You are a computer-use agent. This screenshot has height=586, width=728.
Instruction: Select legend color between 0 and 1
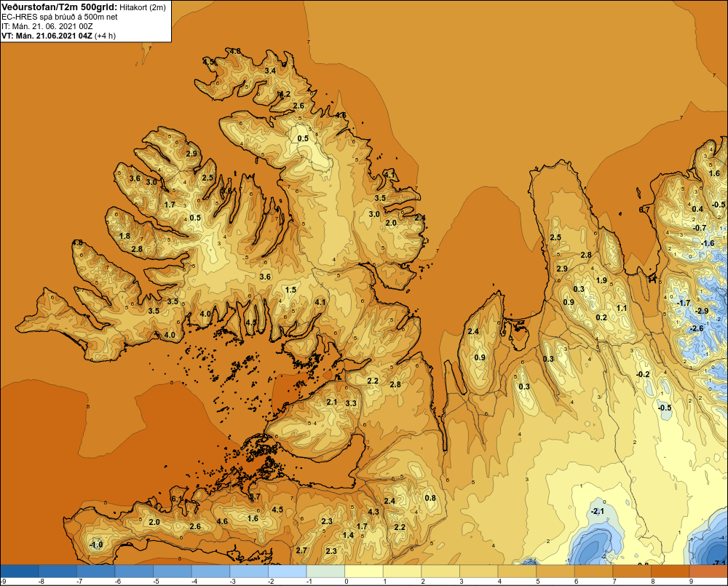(363, 571)
